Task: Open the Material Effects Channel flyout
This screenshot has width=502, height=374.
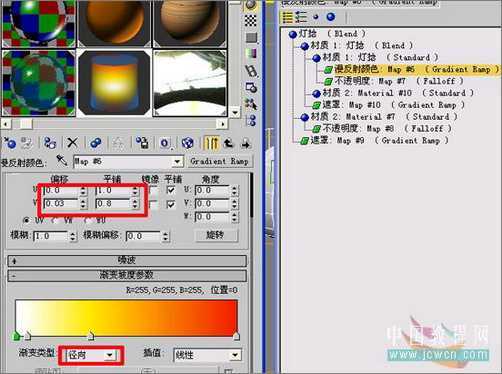Action: [166, 143]
